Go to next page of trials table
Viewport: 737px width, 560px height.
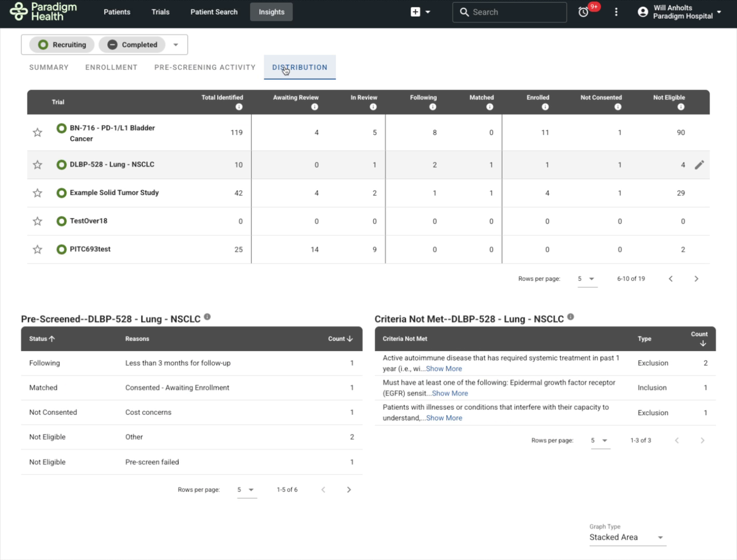[x=697, y=279]
